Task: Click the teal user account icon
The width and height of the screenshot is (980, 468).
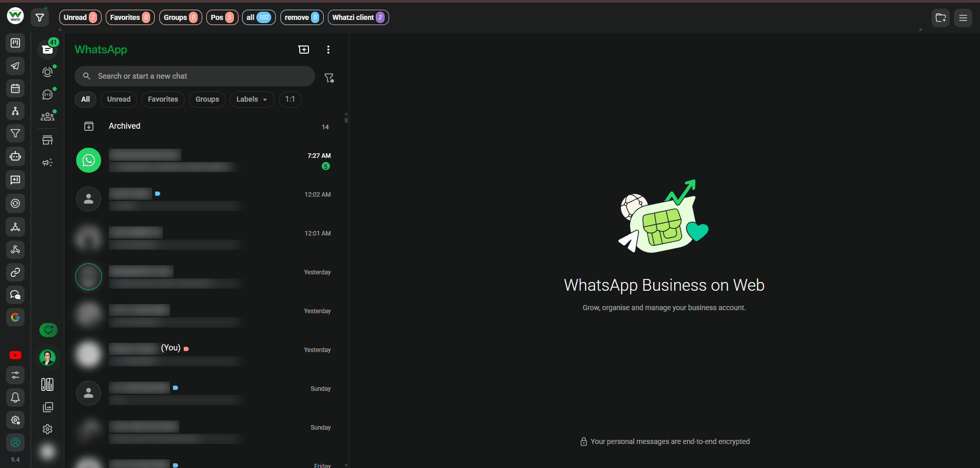Action: click(15, 442)
